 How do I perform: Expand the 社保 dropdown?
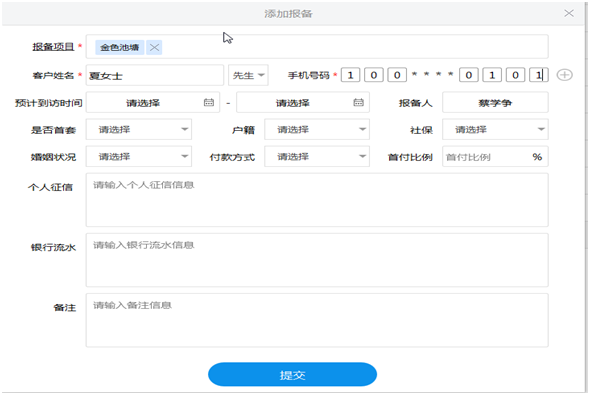coord(495,129)
